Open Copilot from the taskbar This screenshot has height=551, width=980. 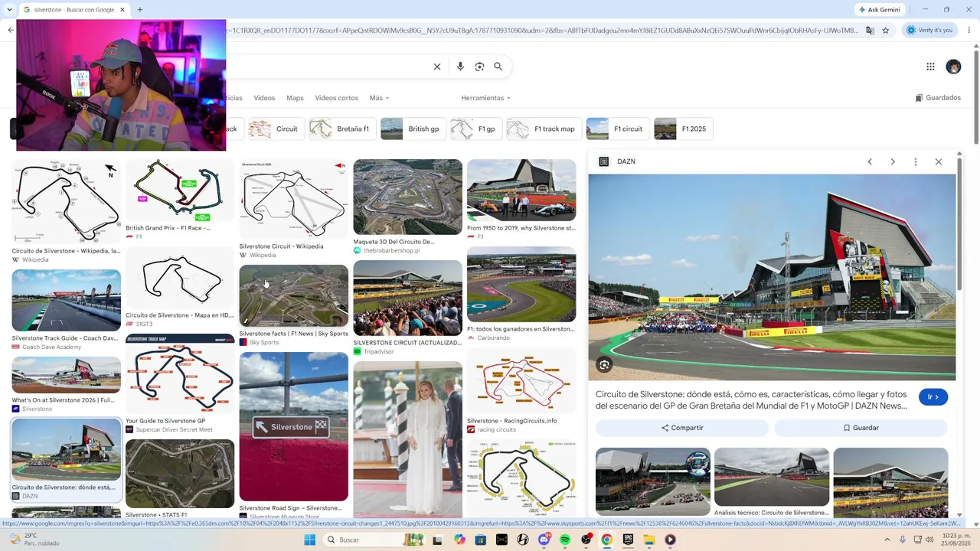(459, 540)
